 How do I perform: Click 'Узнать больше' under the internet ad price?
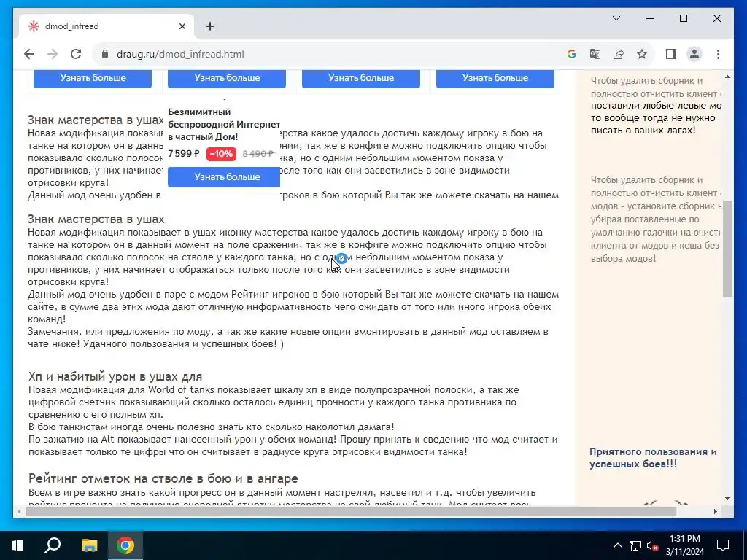[223, 177]
